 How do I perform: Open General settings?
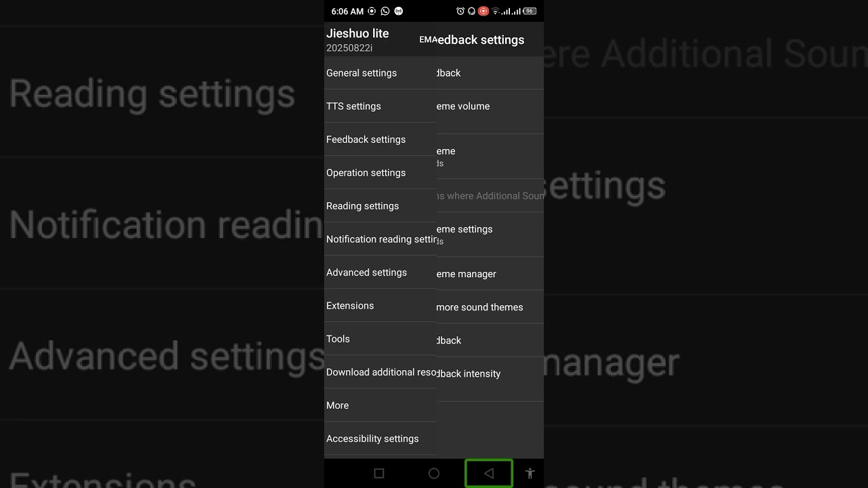(380, 73)
